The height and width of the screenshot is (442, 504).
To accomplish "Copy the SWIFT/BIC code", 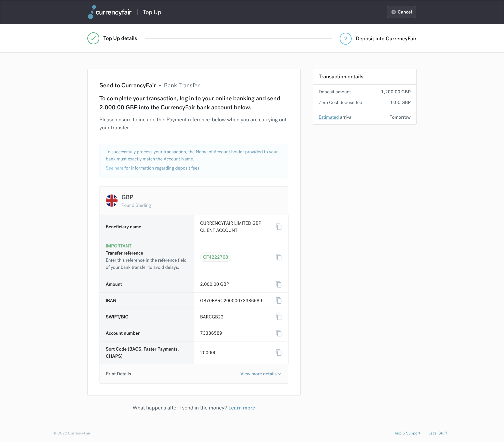I will click(x=279, y=317).
